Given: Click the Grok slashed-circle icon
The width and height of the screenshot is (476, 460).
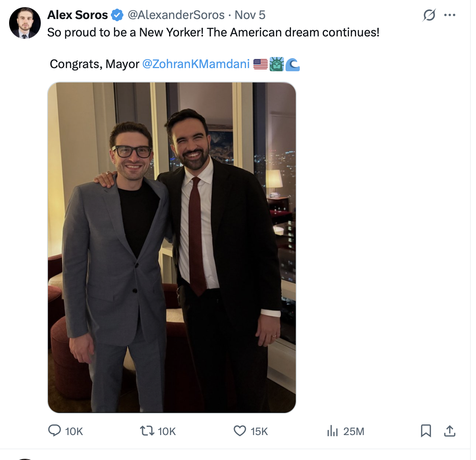Looking at the screenshot, I should 429,15.
